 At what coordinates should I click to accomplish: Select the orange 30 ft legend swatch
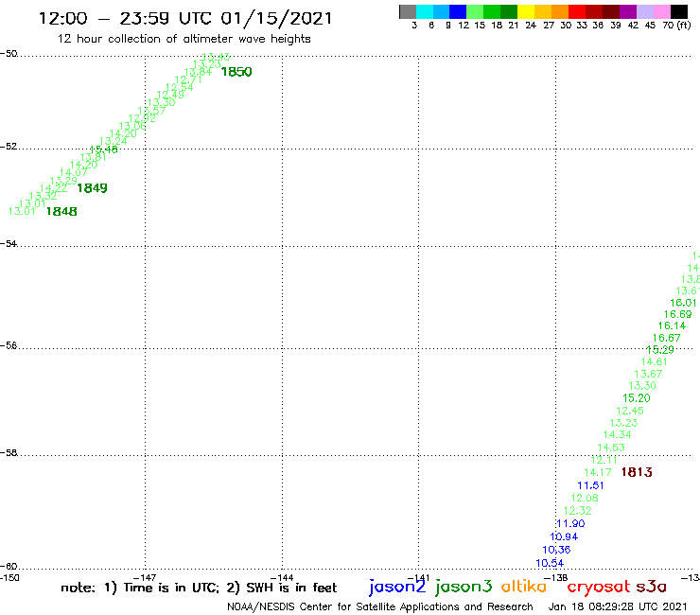point(560,11)
